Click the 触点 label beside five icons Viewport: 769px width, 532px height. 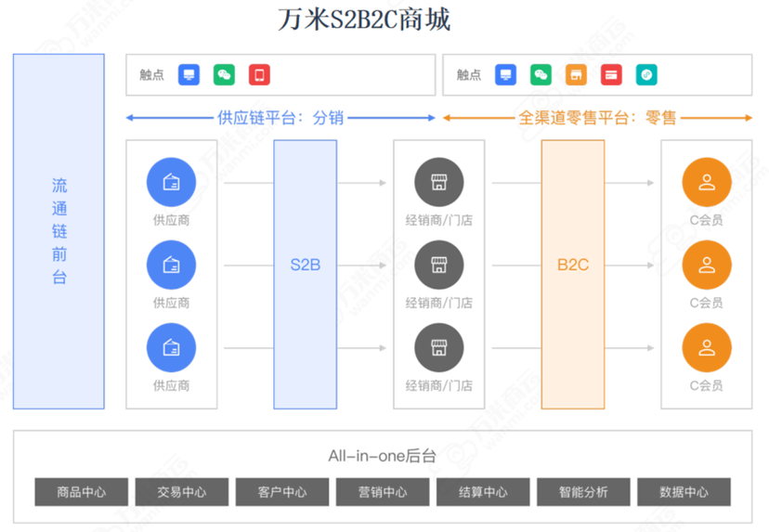point(469,75)
